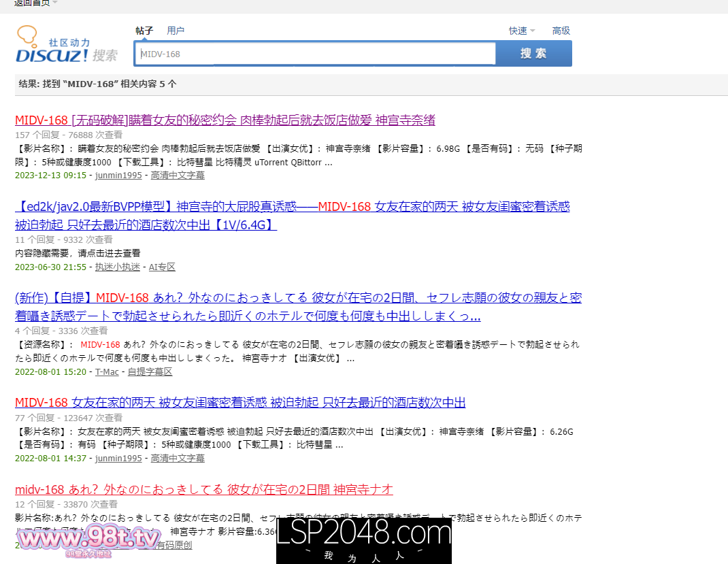Expand the 返回首页 dropdown arrow

pyautogui.click(x=55, y=3)
